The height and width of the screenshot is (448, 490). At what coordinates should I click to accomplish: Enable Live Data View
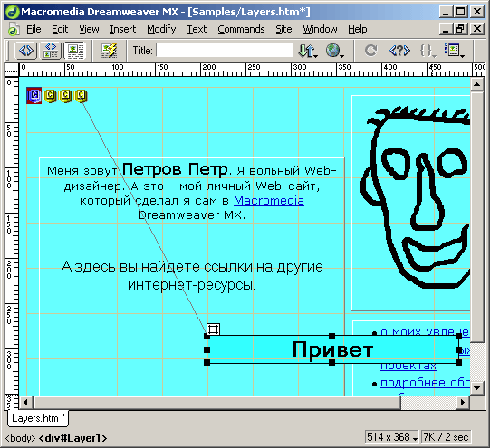tap(109, 51)
